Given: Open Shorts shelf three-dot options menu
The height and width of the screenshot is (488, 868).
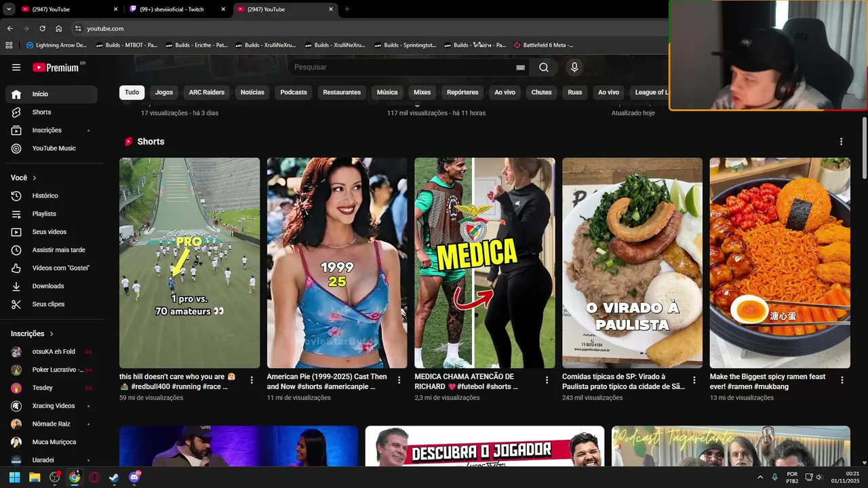Looking at the screenshot, I should 841,142.
